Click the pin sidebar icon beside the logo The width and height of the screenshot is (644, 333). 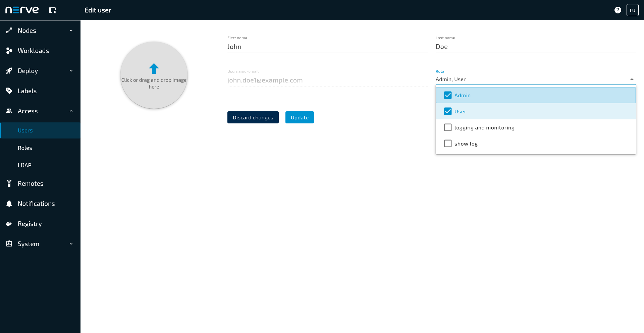point(52,10)
